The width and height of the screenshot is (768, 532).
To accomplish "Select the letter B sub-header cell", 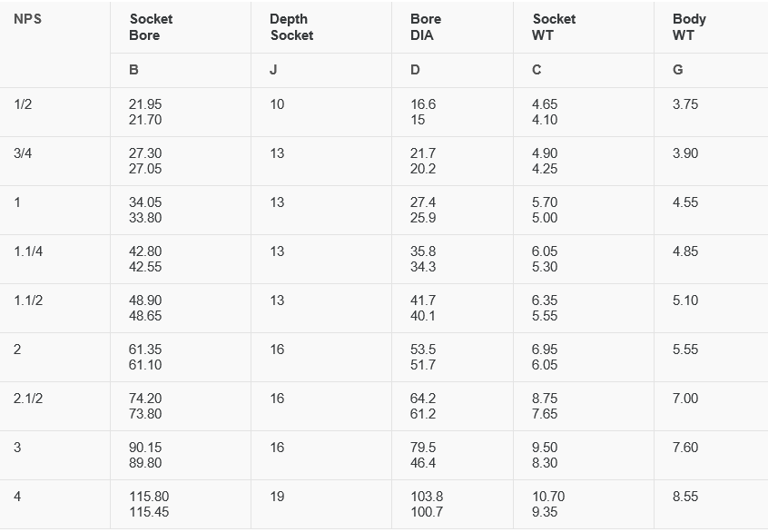I will point(134,70).
